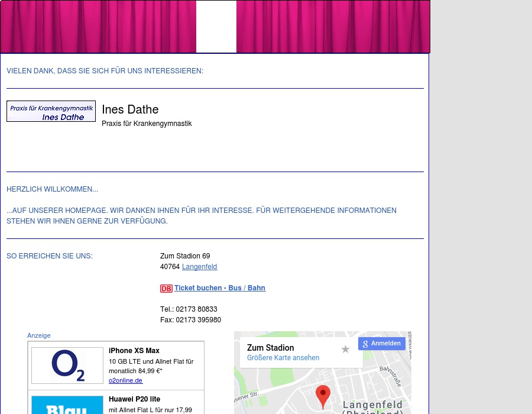Visit the o2online.de link
This screenshot has width=532, height=414.
[125, 380]
